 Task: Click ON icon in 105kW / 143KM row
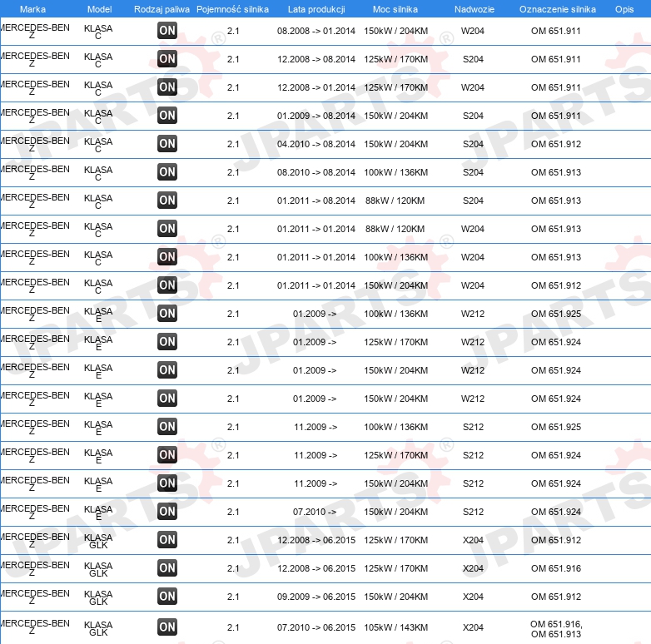coord(167,627)
